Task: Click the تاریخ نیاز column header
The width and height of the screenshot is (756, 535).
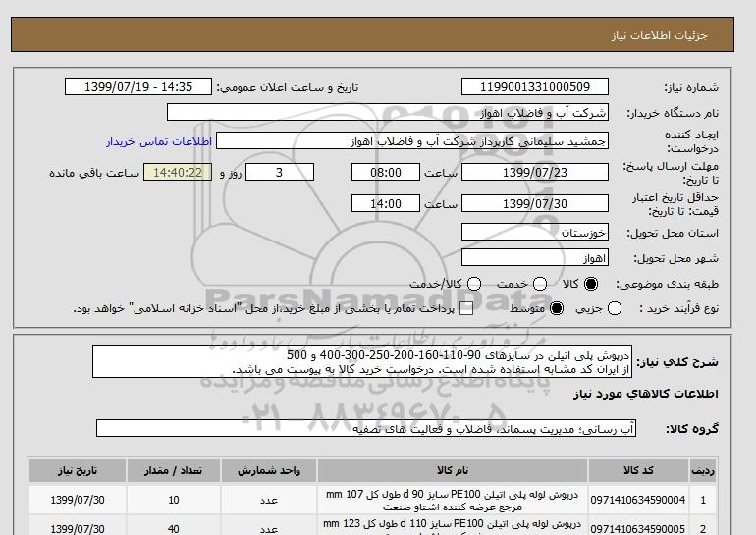Action: (78, 470)
